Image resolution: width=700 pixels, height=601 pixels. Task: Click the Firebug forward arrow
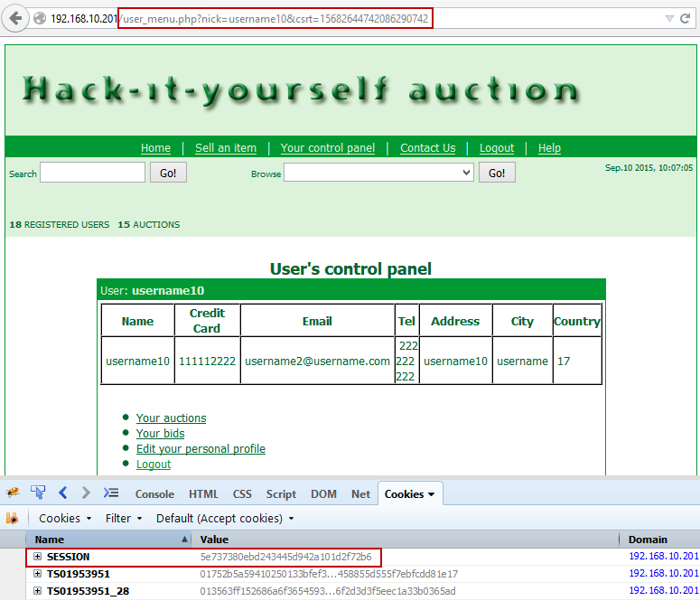point(86,493)
